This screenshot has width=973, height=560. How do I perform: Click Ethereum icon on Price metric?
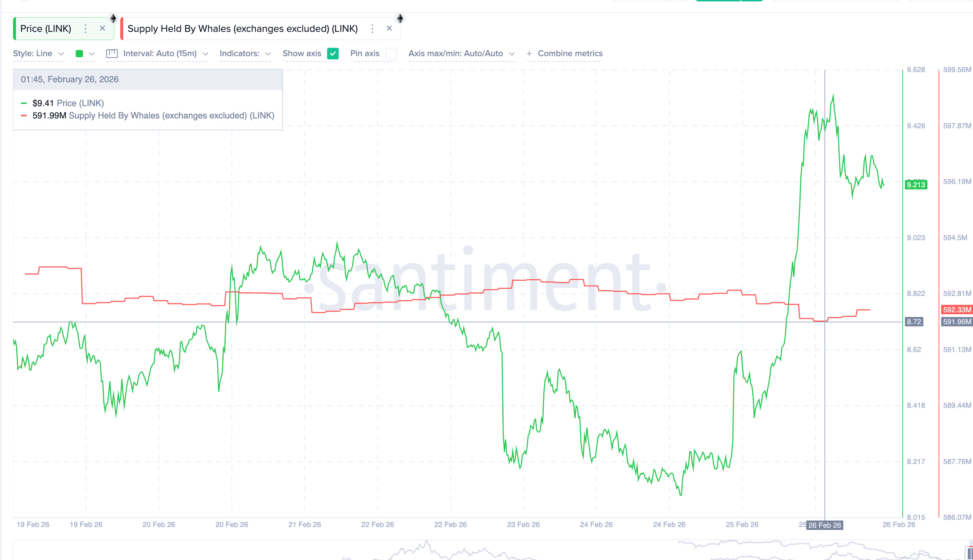(x=113, y=18)
